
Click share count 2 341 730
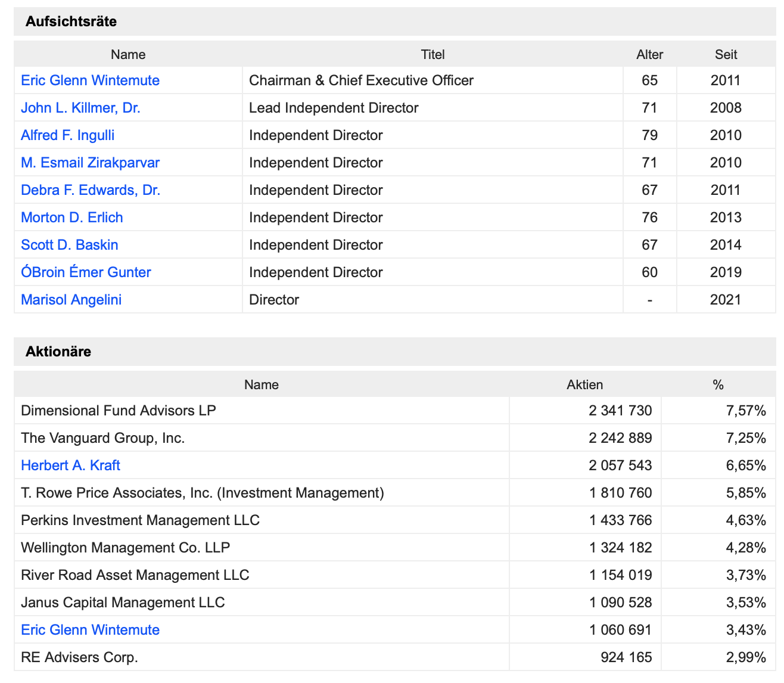click(620, 411)
